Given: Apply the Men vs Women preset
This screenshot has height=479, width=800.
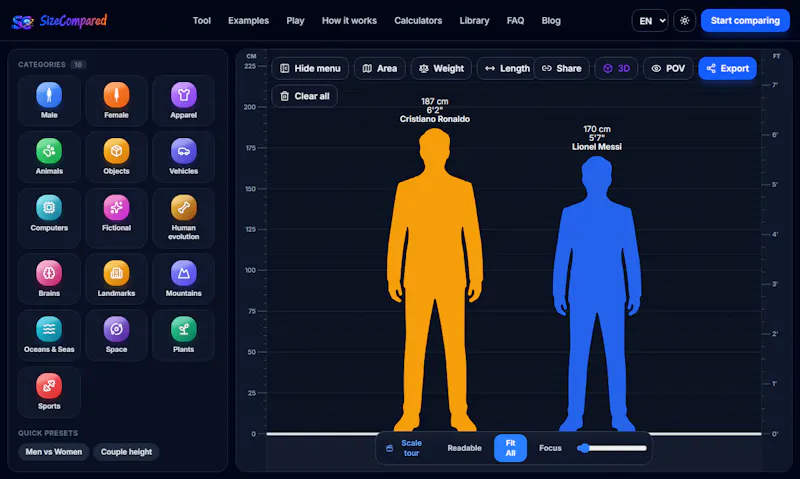Looking at the screenshot, I should point(54,452).
